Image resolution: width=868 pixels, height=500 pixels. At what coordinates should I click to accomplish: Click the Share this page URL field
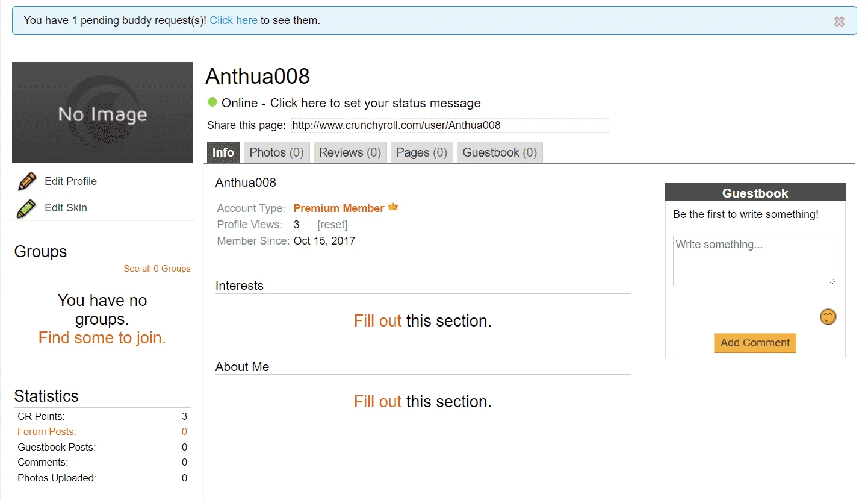click(x=450, y=125)
